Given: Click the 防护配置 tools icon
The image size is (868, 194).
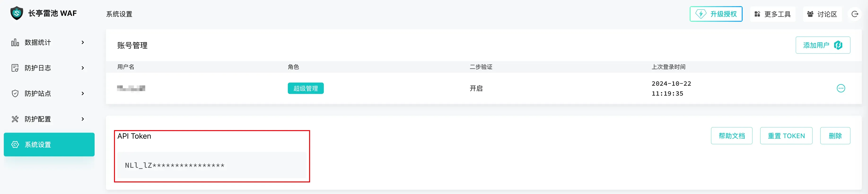Looking at the screenshot, I should [15, 119].
